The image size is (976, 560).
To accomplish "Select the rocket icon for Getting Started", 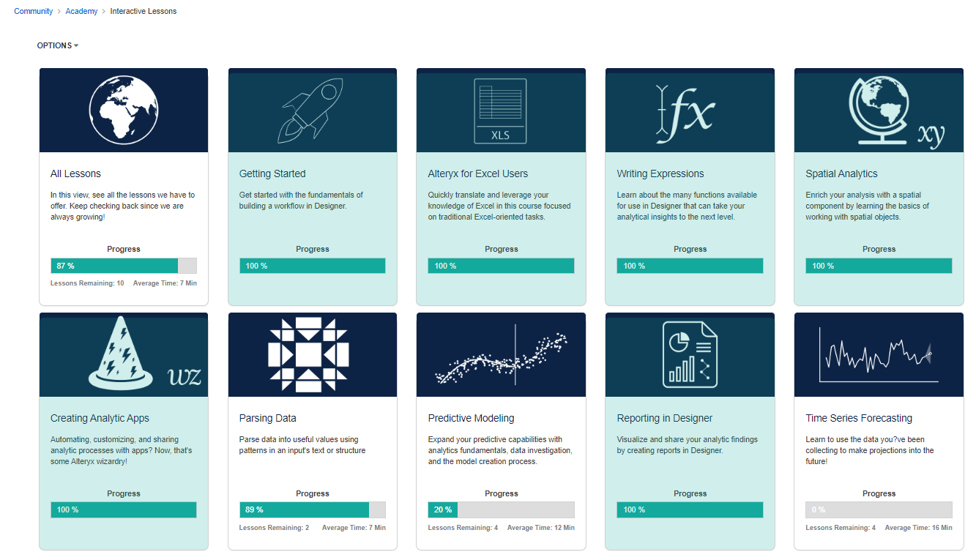I will 312,110.
